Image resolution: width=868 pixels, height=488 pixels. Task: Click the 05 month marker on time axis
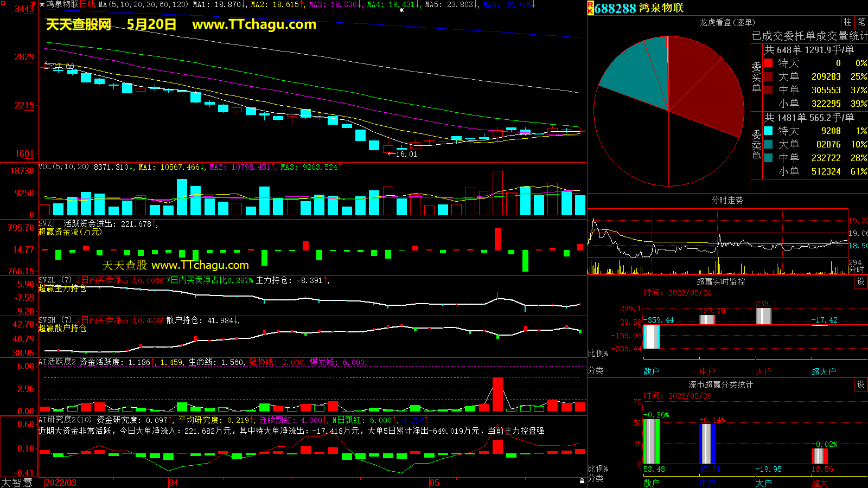[435, 483]
